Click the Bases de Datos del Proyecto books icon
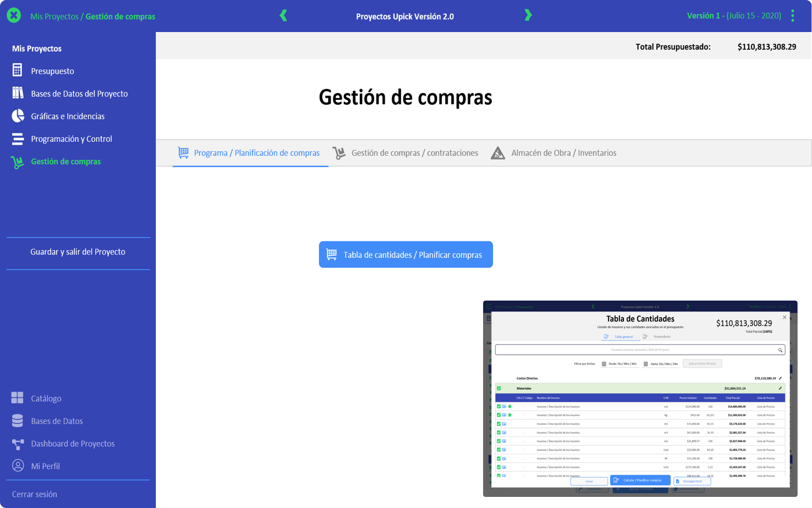The width and height of the screenshot is (812, 508). point(18,93)
